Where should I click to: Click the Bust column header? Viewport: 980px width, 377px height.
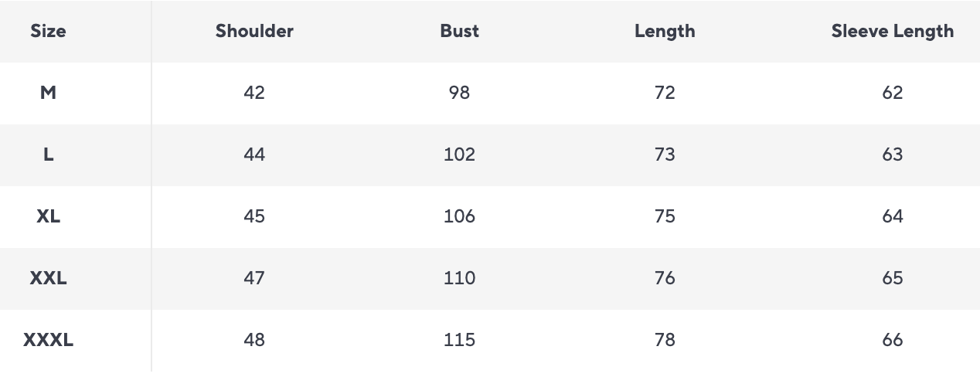pyautogui.click(x=459, y=32)
